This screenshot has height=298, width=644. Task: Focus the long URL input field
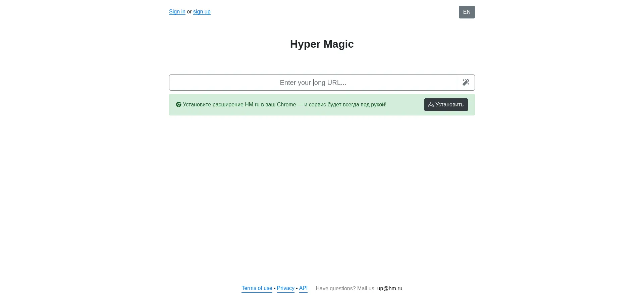click(x=313, y=83)
